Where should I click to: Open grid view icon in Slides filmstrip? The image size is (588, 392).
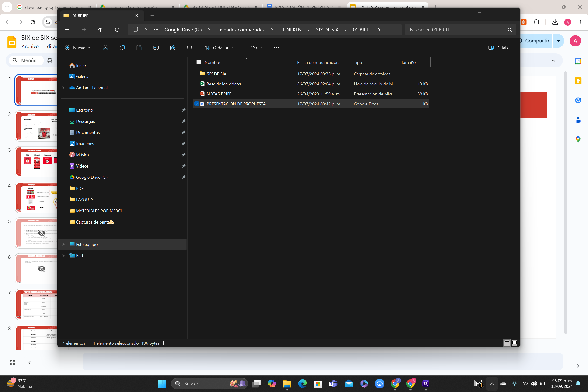(x=13, y=363)
